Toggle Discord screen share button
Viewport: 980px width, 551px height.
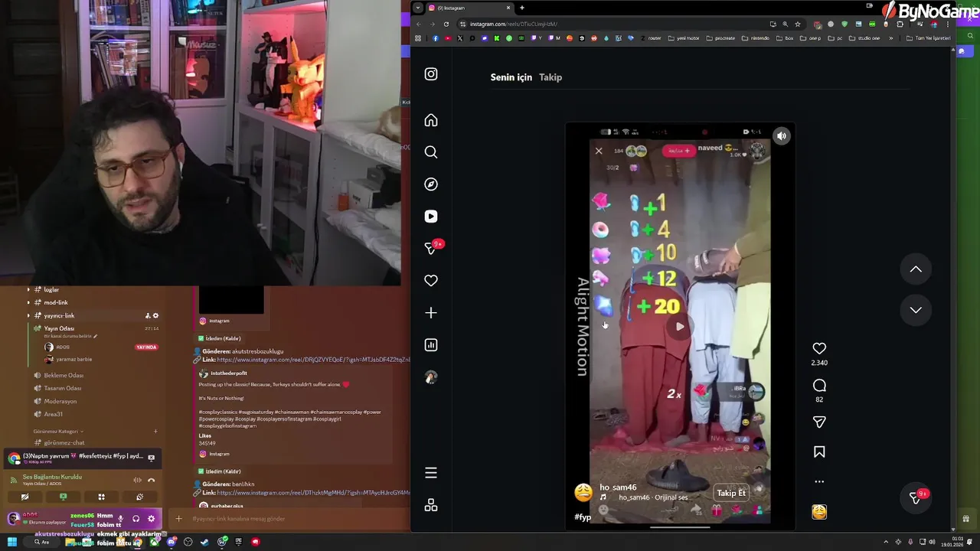63,497
